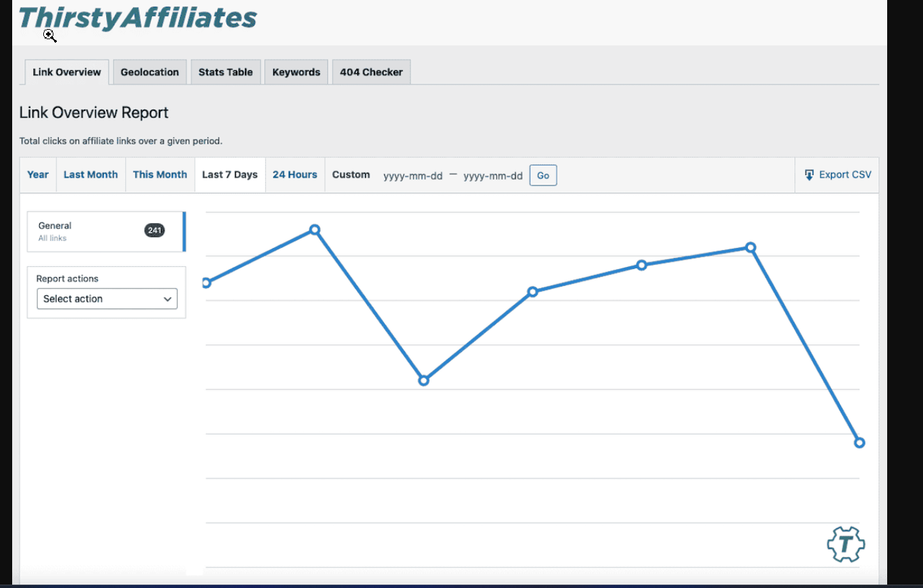Click the Export CSV link

pos(843,174)
